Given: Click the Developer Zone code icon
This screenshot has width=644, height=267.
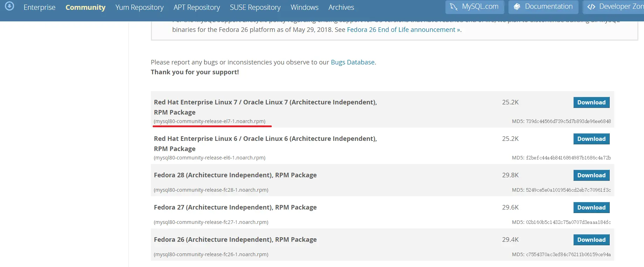Looking at the screenshot, I should coord(591,7).
